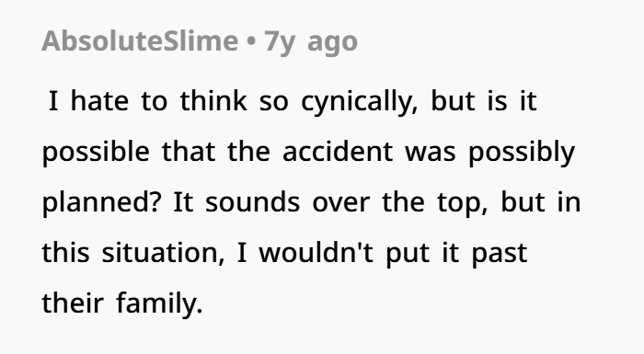Click the word "their" on the last line
Image resolution: width=644 pixels, height=354 pixels.
click(x=73, y=303)
